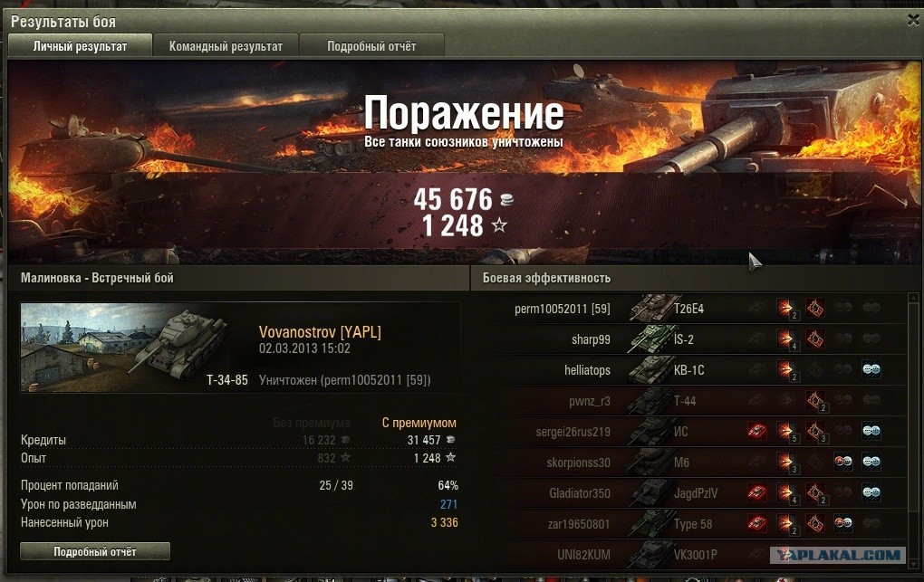The height and width of the screenshot is (582, 924).
Task: Click player name sharp99 in the efficiency list
Action: click(591, 339)
